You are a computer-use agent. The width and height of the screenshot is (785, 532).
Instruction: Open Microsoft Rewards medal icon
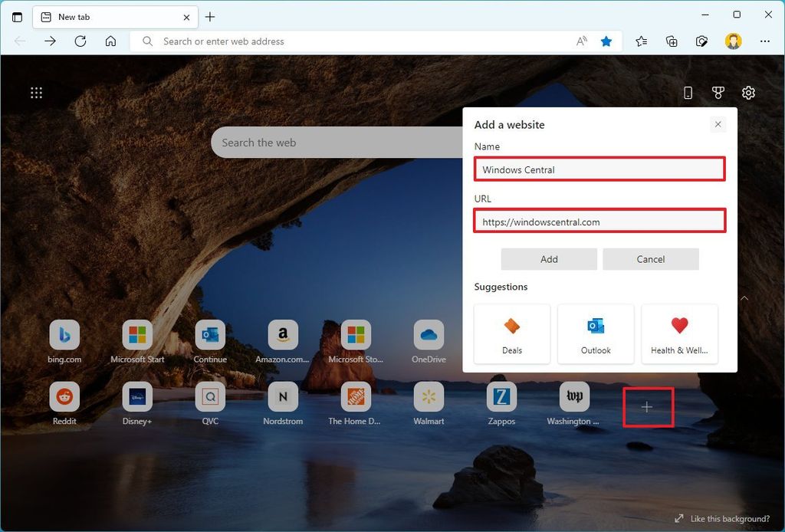tap(718, 92)
